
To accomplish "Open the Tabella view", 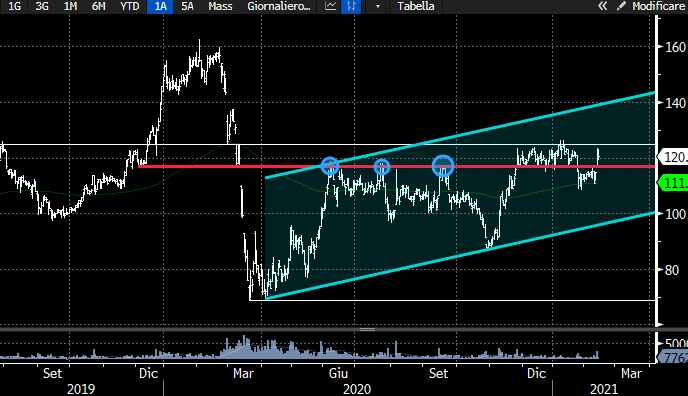I will coord(416,6).
